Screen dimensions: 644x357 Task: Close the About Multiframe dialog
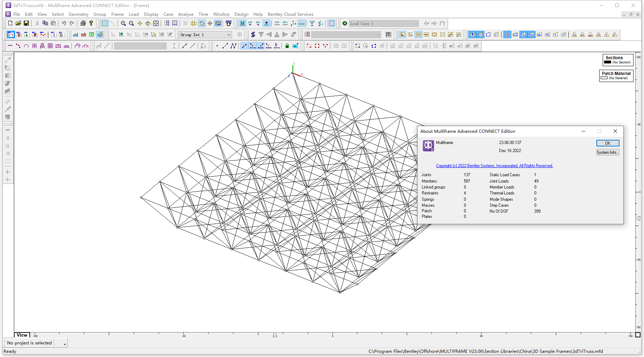615,131
